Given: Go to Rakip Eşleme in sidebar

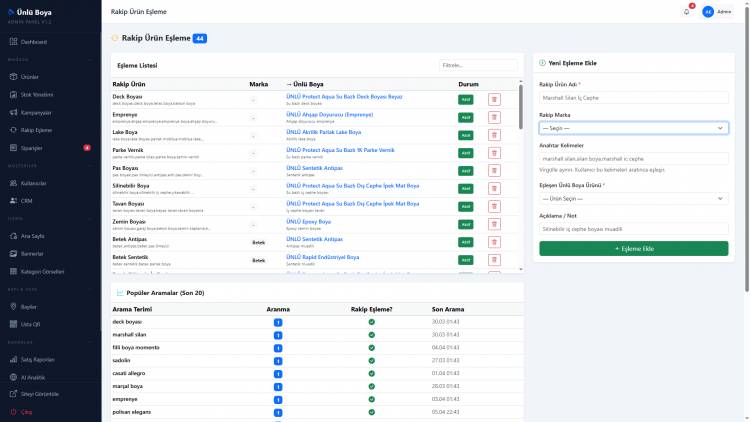Looking at the screenshot, I should pos(36,130).
